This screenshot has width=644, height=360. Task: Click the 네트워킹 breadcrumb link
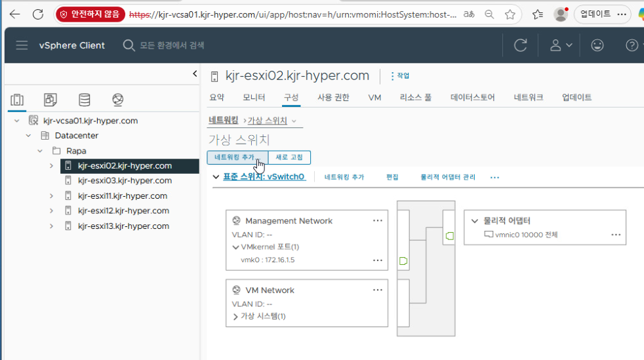click(224, 120)
